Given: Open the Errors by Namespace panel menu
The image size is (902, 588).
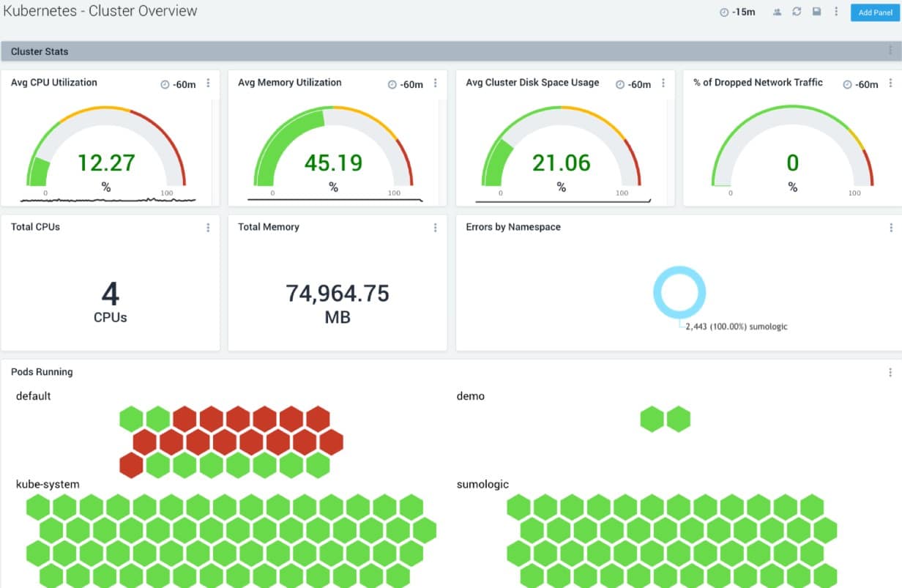Looking at the screenshot, I should point(890,228).
